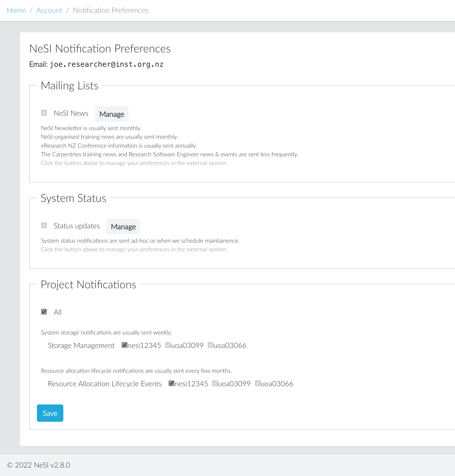This screenshot has height=476, width=455.
Task: Uncheck the All project notifications checkbox
Action: pos(44,312)
